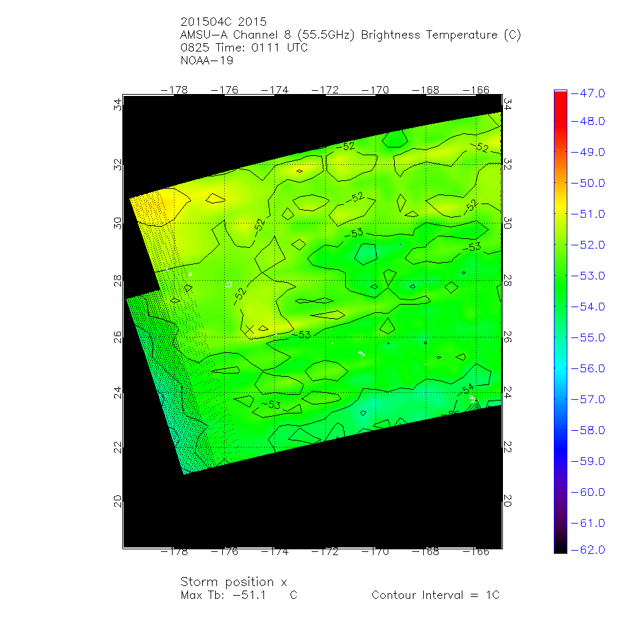Click the "-52.0" colorbar label
644x644 pixels.
click(x=588, y=245)
